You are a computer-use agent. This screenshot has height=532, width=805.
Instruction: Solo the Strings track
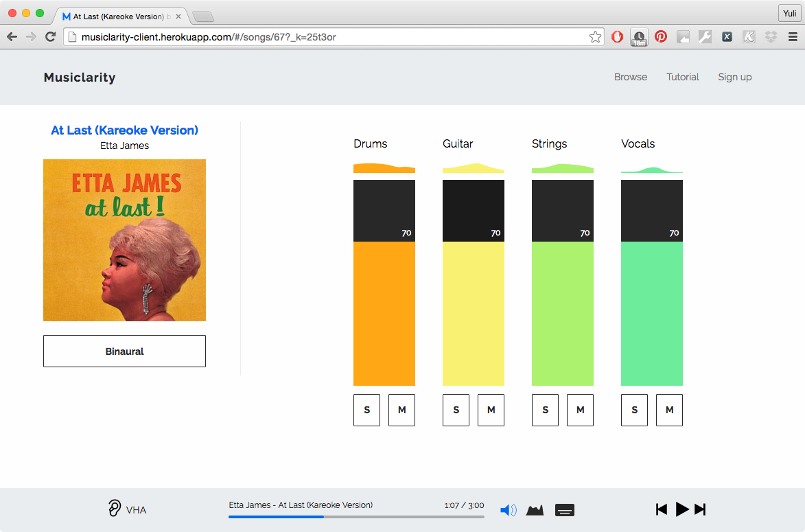click(545, 410)
